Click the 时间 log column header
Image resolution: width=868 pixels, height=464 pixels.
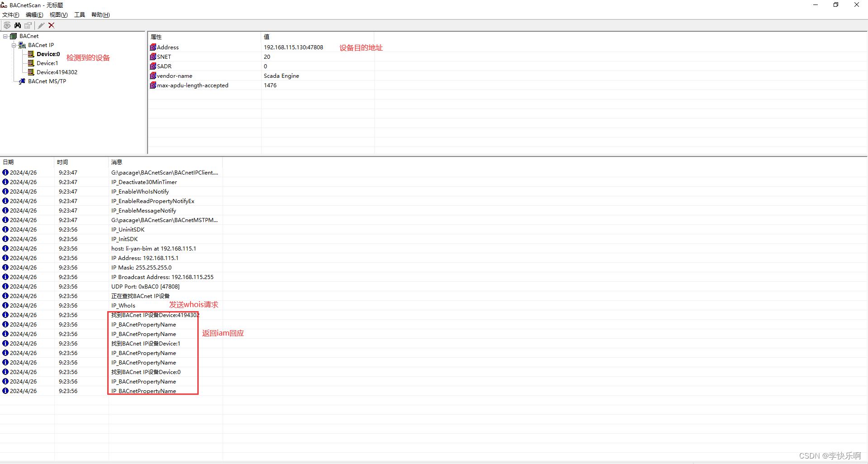pyautogui.click(x=81, y=162)
